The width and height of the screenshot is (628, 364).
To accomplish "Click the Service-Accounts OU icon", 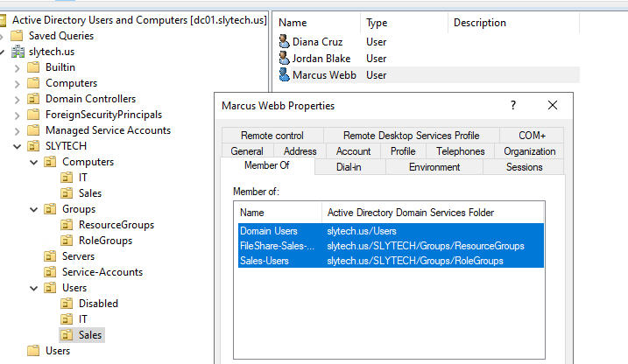I will point(50,272).
